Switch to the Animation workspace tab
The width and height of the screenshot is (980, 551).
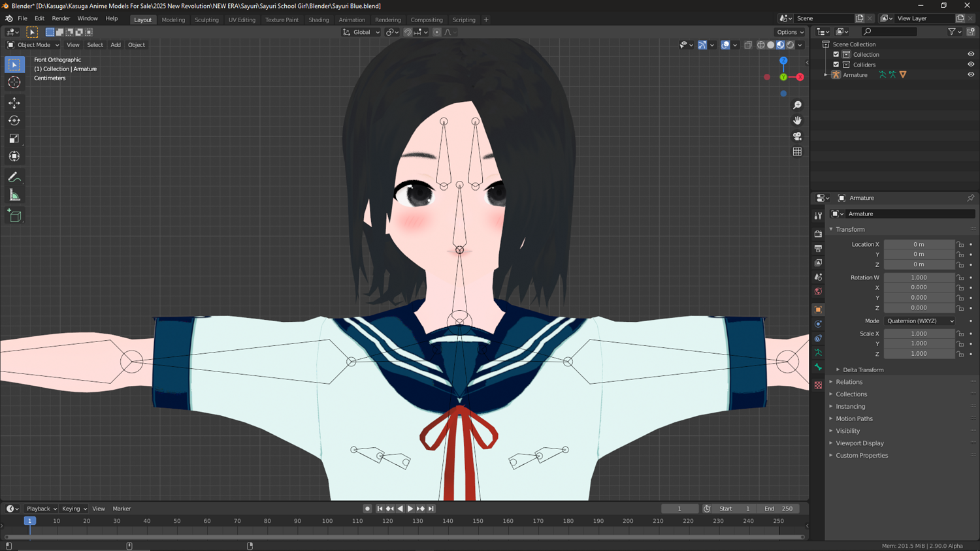(351, 20)
